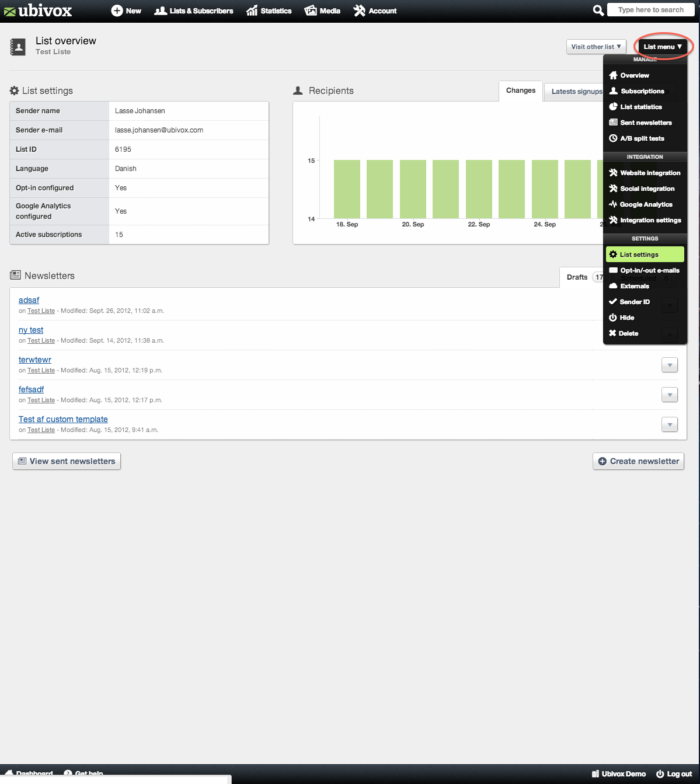Click the Type here to search field
The image size is (700, 784).
click(x=651, y=10)
